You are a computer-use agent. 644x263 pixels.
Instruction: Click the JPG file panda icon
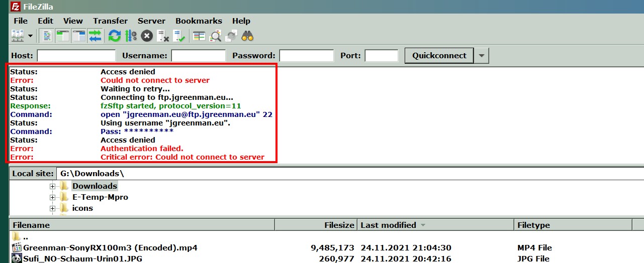17,259
